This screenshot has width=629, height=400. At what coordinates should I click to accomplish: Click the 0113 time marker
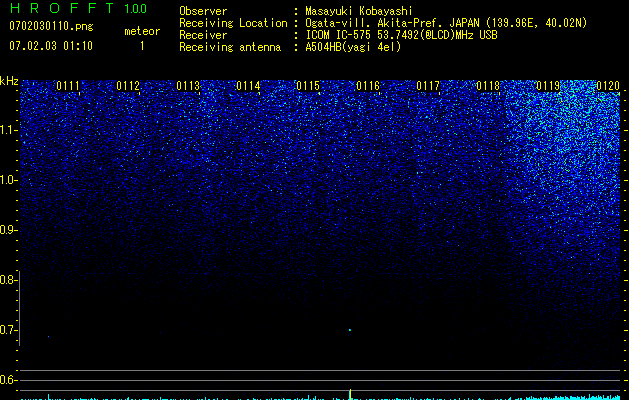(x=188, y=86)
